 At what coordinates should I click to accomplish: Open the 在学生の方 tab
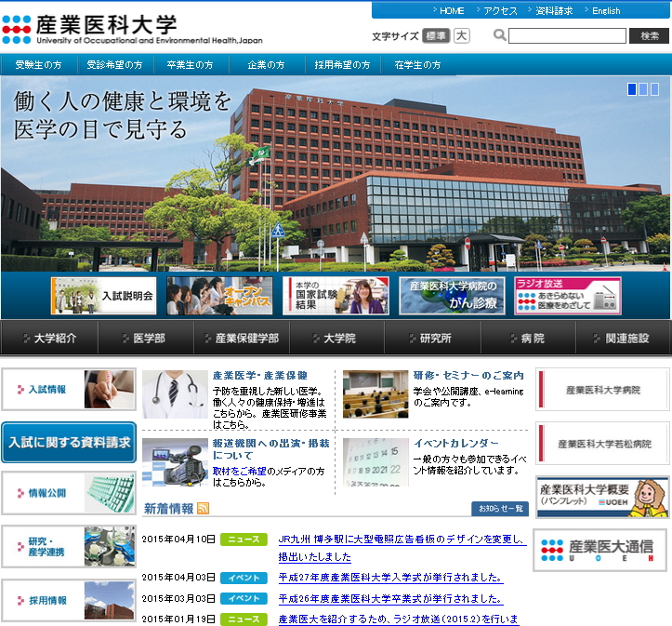point(417,65)
